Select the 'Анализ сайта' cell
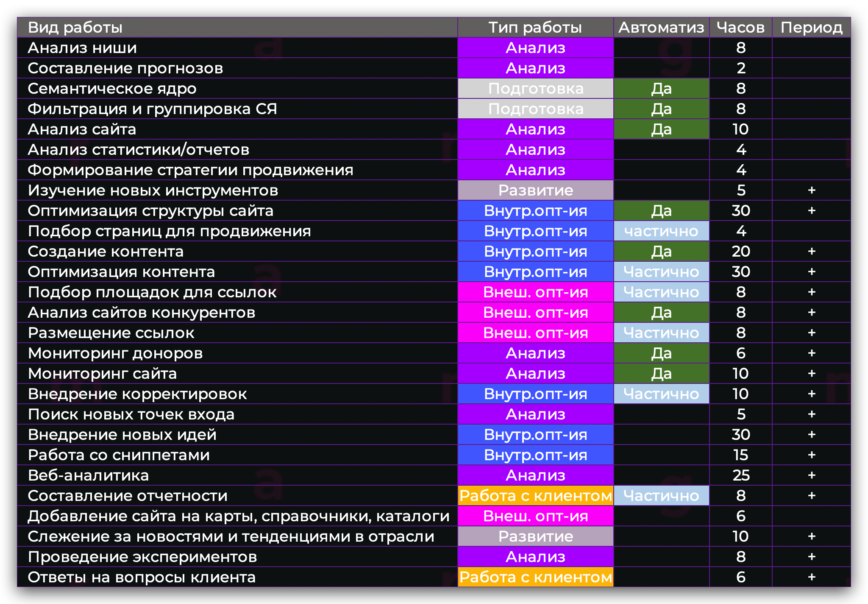Screen dimensions: 868x604 pos(237,129)
